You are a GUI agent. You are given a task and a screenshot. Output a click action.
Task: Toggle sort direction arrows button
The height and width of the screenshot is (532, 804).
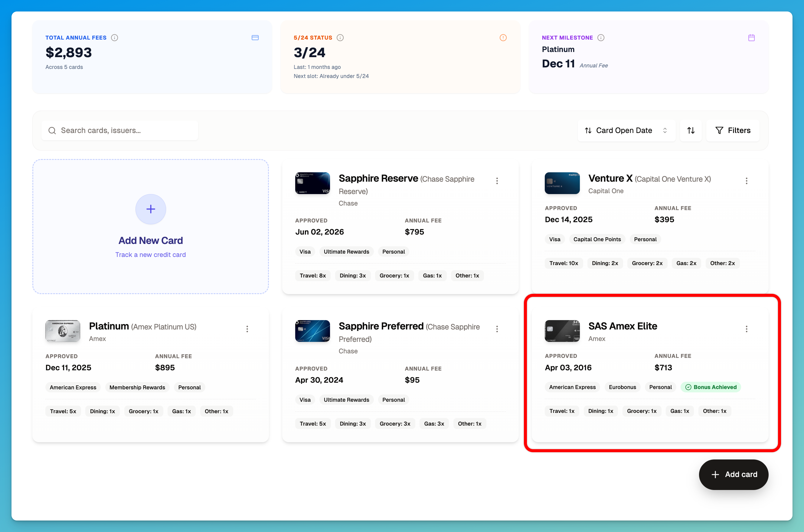691,130
